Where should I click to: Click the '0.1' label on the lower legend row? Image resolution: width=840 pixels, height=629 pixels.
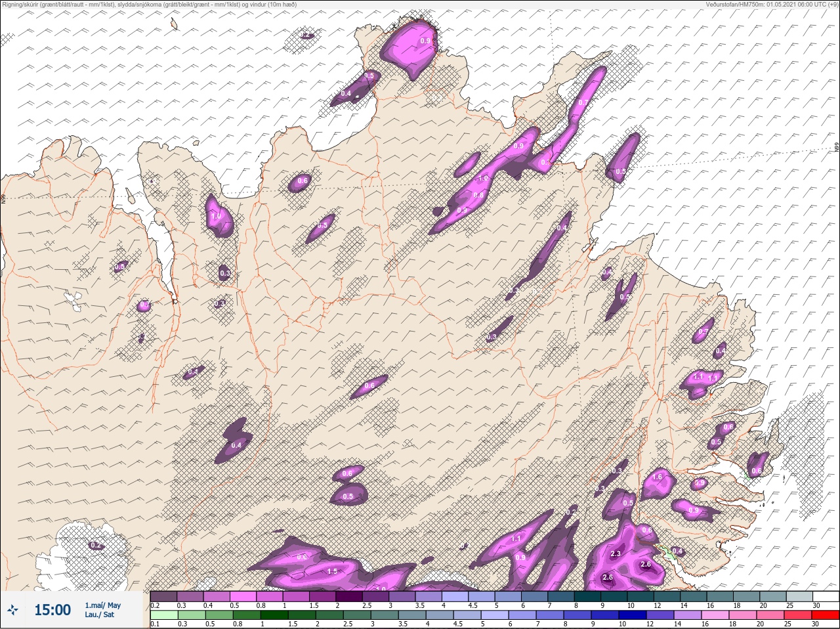coord(154,624)
